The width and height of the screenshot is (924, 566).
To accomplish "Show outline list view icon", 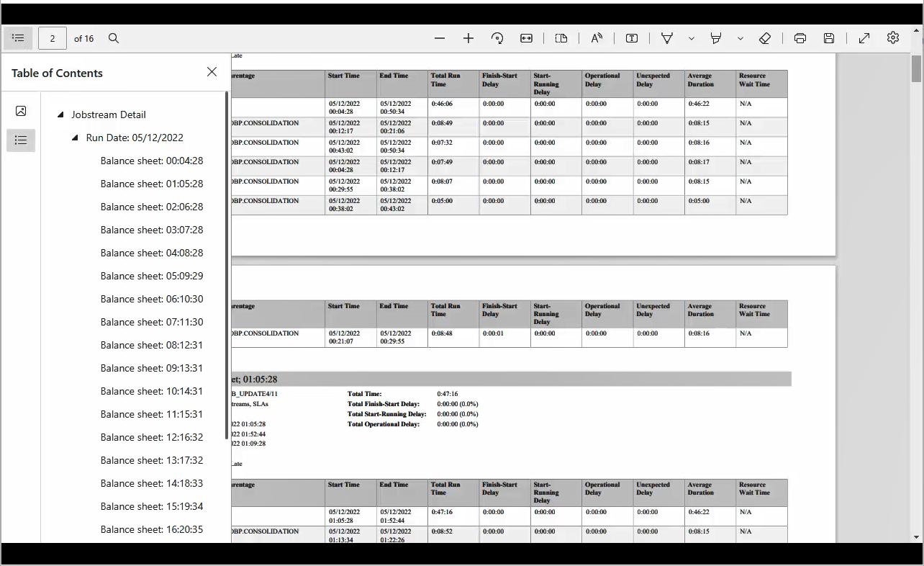I will coord(21,140).
